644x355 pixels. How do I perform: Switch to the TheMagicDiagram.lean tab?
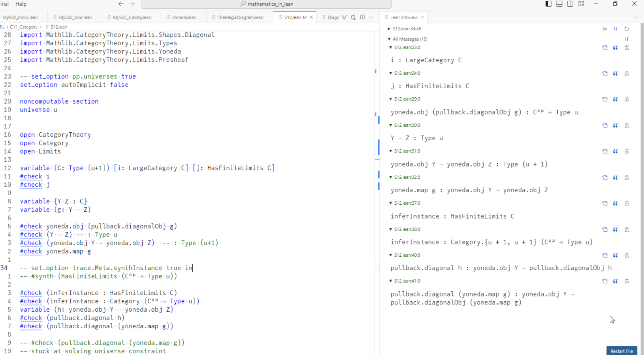[240, 17]
